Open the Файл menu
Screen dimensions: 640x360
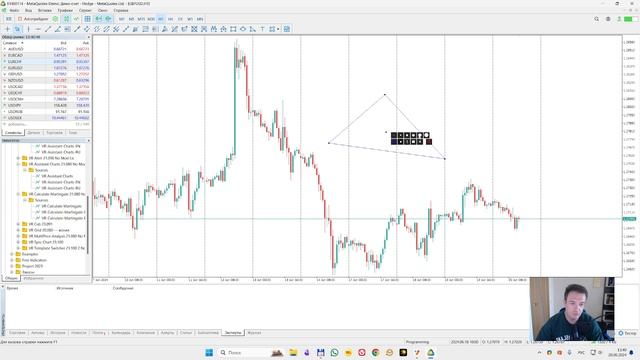coord(14,10)
